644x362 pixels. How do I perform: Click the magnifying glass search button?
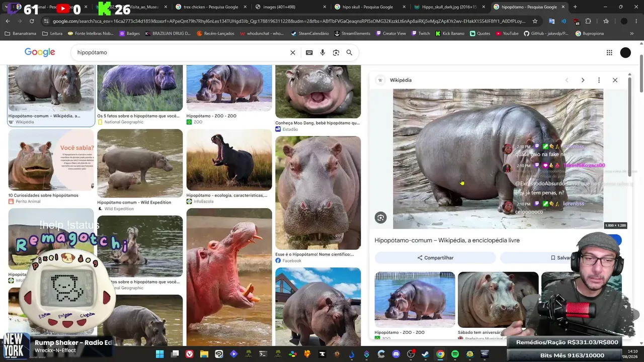[x=349, y=52]
